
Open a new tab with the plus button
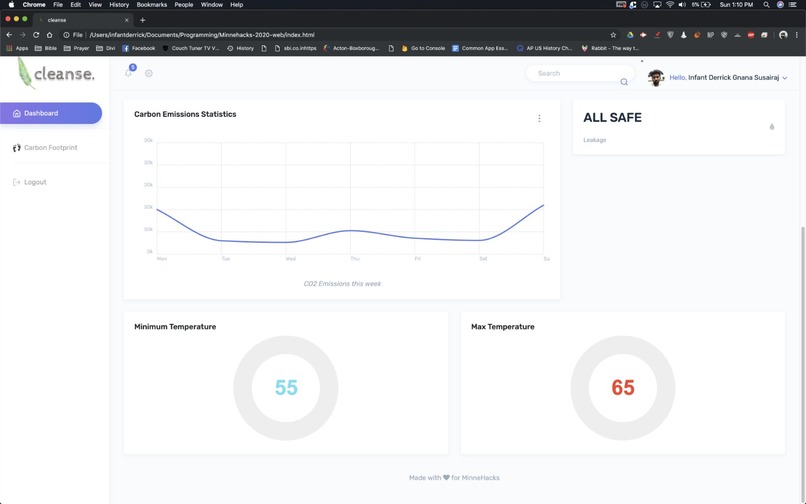(142, 20)
